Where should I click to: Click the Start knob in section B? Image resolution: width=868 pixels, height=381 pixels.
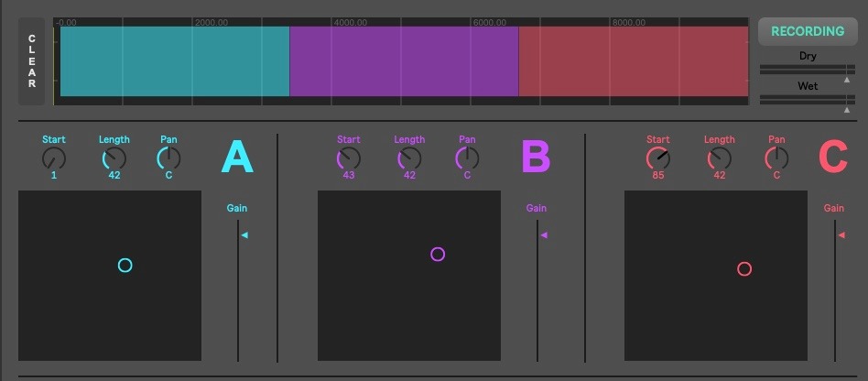tap(349, 158)
